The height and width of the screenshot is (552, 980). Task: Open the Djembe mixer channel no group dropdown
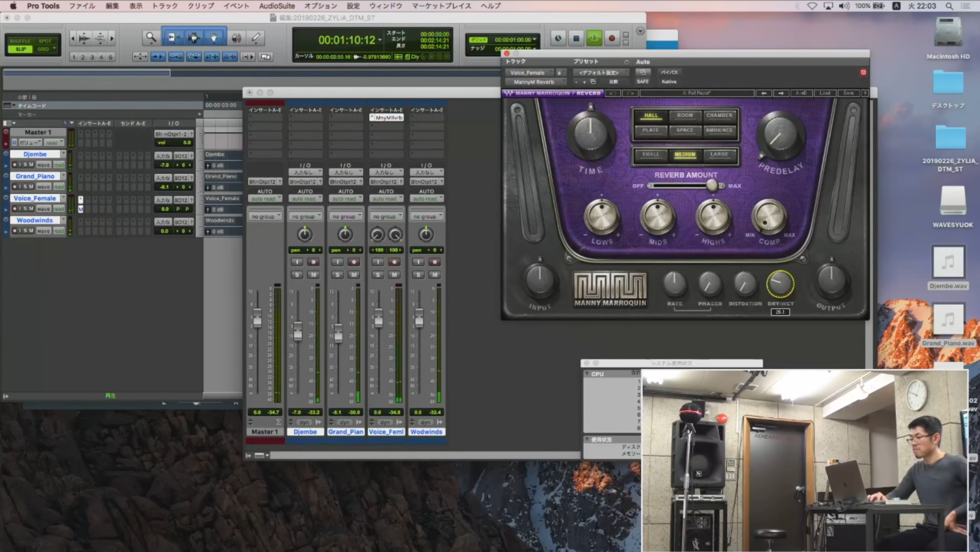click(x=305, y=216)
